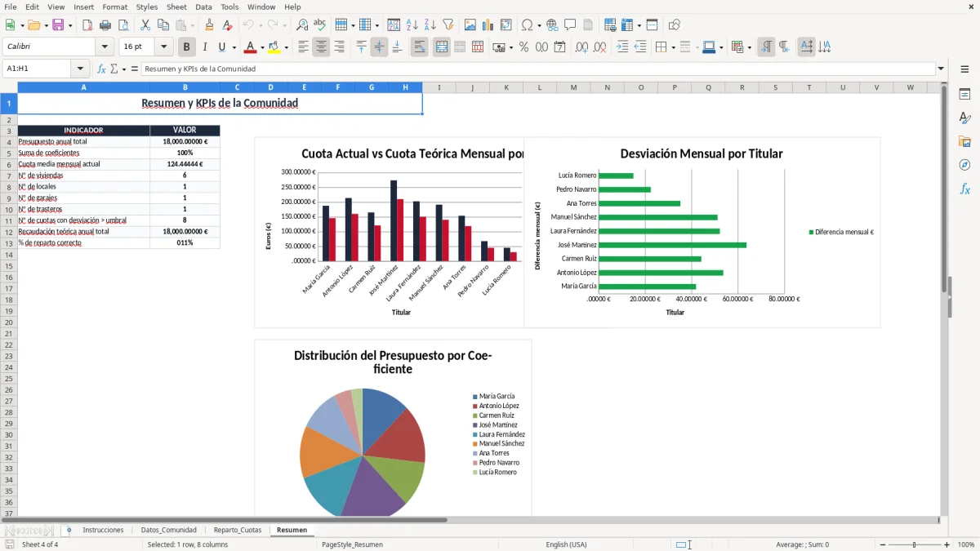
Task: Open sidebar Navigator deck
Action: click(x=964, y=165)
